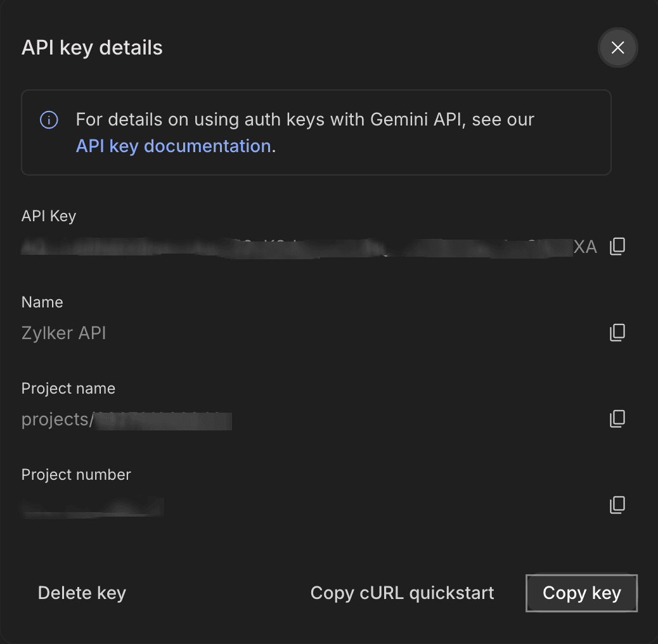
Task: Click the Gemini API auth keys info text
Action: [305, 120]
